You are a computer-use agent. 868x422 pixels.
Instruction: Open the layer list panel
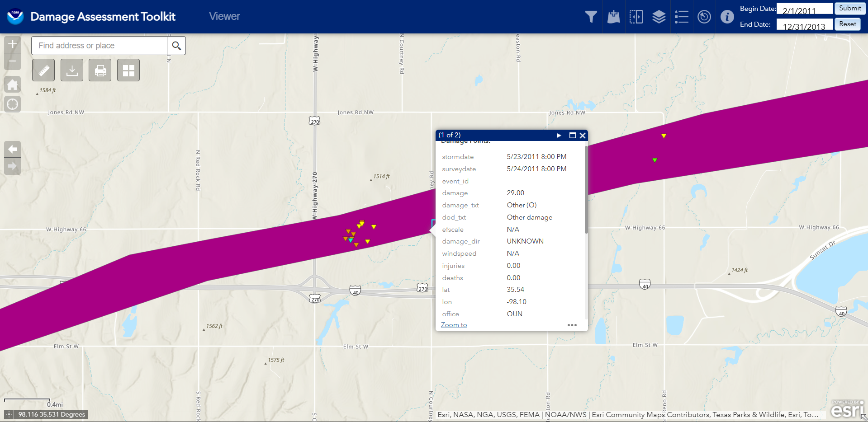pos(659,17)
